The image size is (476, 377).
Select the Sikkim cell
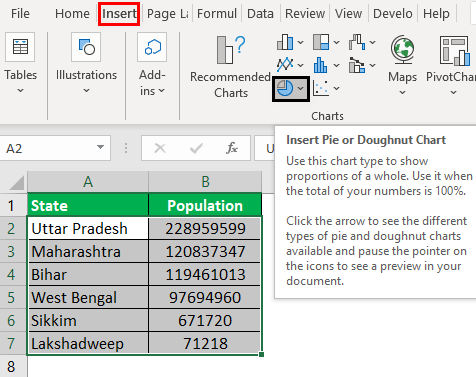tap(88, 320)
